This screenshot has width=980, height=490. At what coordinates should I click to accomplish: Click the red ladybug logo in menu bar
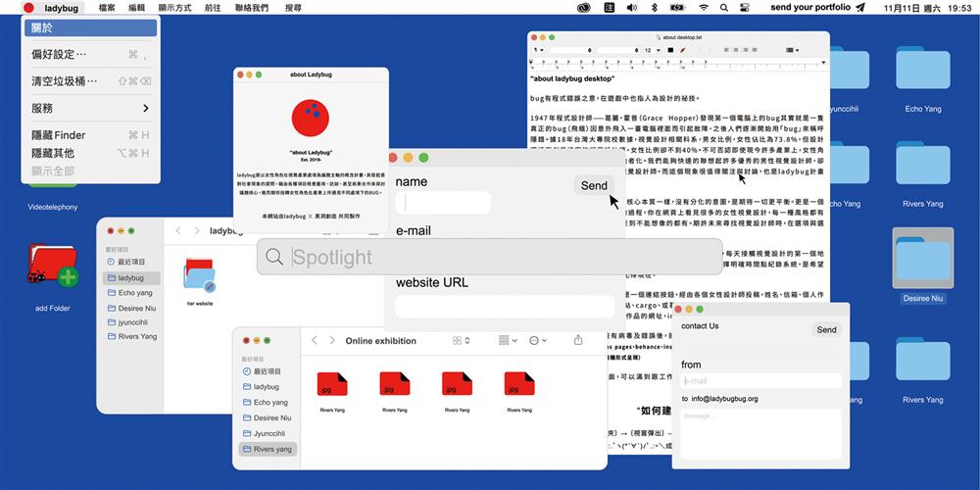click(x=28, y=8)
